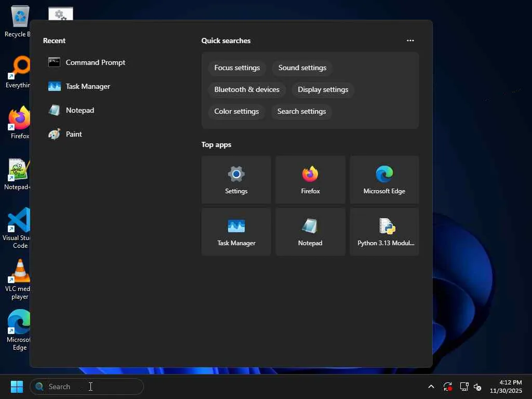
Task: Open Microsoft Edge tile in Top apps
Action: tap(384, 180)
